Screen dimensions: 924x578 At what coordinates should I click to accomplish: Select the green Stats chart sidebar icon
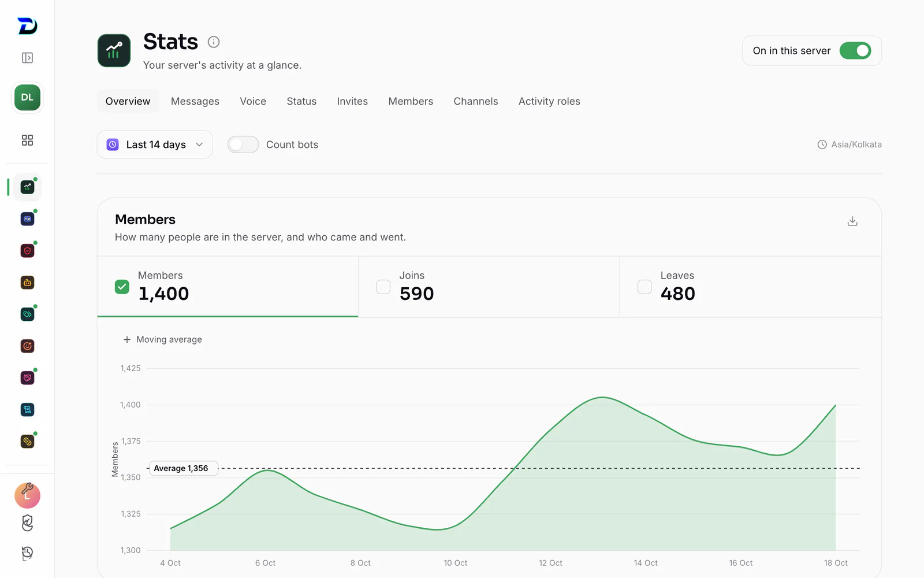click(x=27, y=187)
